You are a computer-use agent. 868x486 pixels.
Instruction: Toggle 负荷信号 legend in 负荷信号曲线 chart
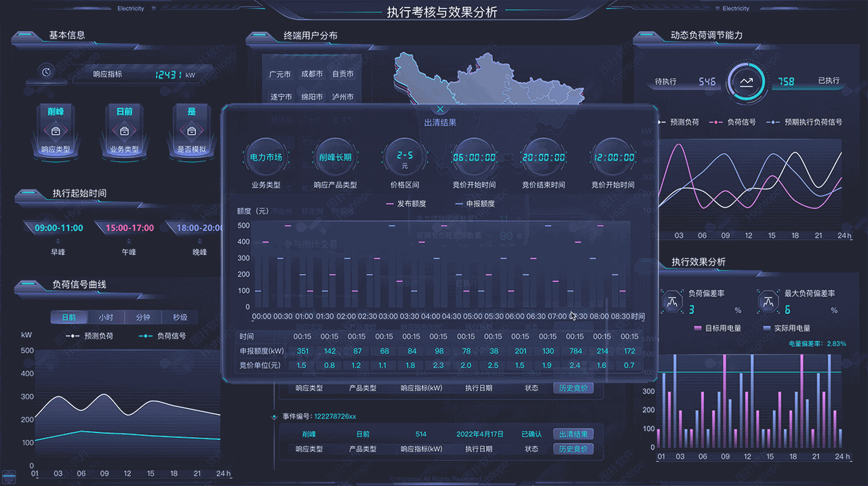click(162, 336)
